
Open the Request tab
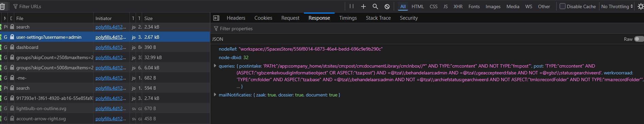290,18
